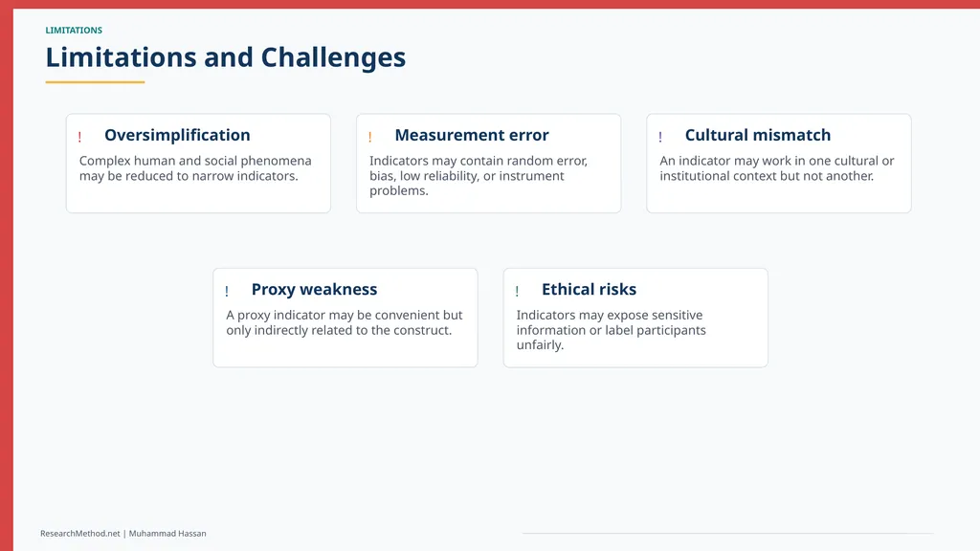Select the Oversimplification card heading

tap(177, 135)
